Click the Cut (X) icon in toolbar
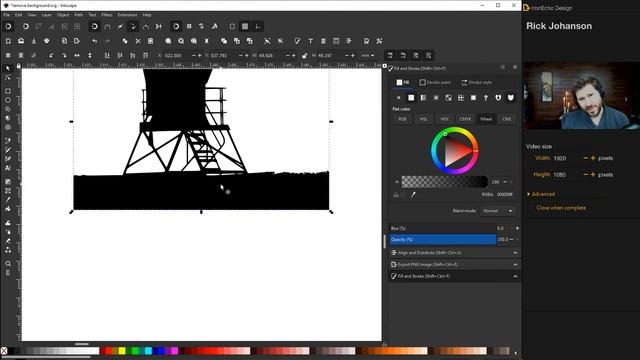The width and height of the screenshot is (640, 360). (138, 41)
